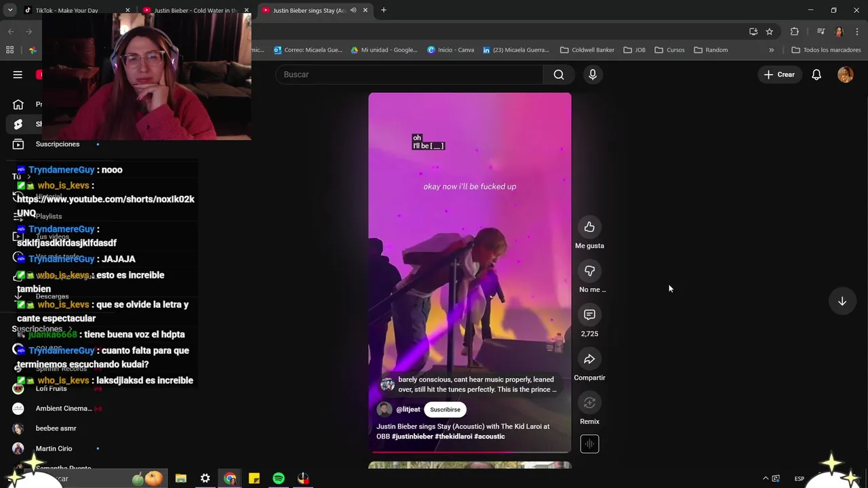Click the ESP language indicator
The height and width of the screenshot is (488, 868).
[800, 479]
